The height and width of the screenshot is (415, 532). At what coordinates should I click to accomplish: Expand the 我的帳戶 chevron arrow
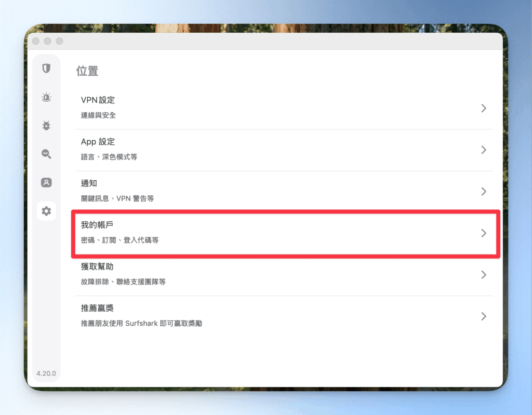(x=484, y=233)
